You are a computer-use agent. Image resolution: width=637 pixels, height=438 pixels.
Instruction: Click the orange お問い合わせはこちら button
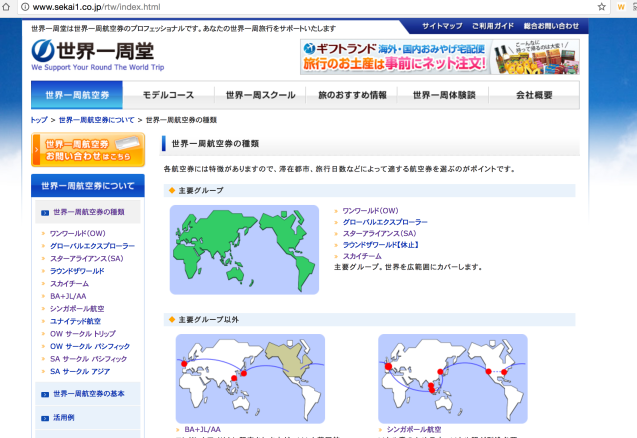click(88, 150)
